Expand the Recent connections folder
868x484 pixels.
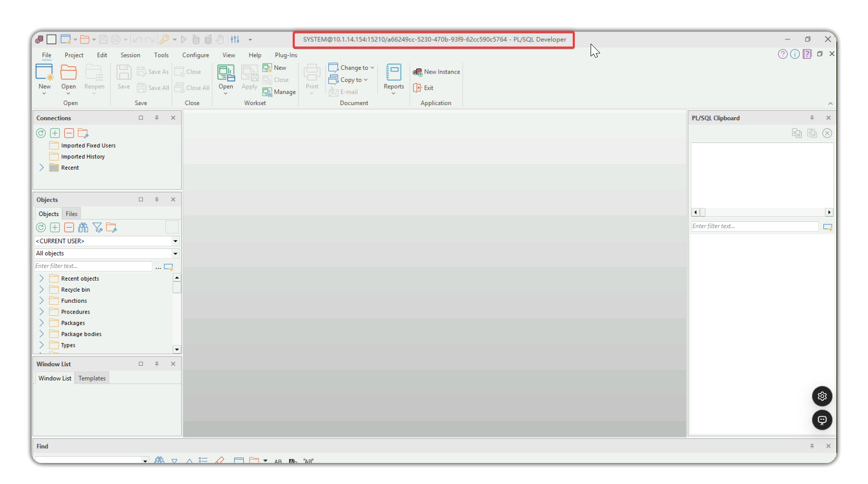tap(42, 168)
